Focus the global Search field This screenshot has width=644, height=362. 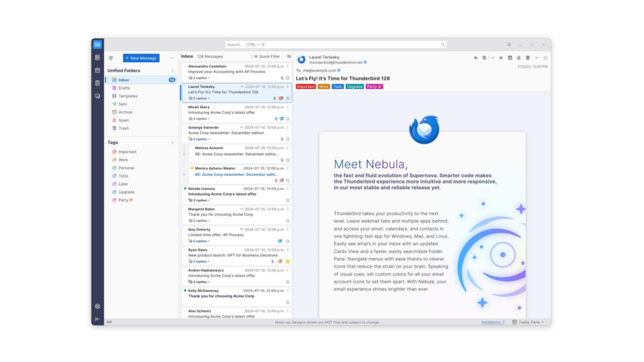(336, 45)
